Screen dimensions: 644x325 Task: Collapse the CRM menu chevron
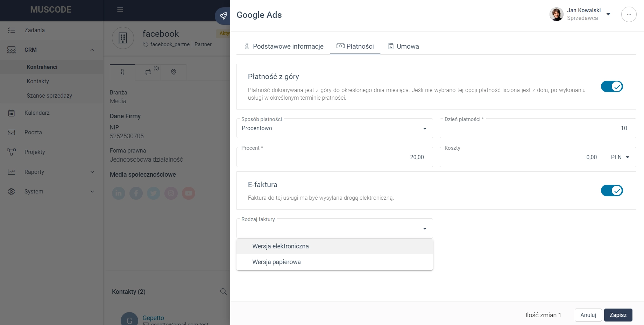pyautogui.click(x=92, y=50)
